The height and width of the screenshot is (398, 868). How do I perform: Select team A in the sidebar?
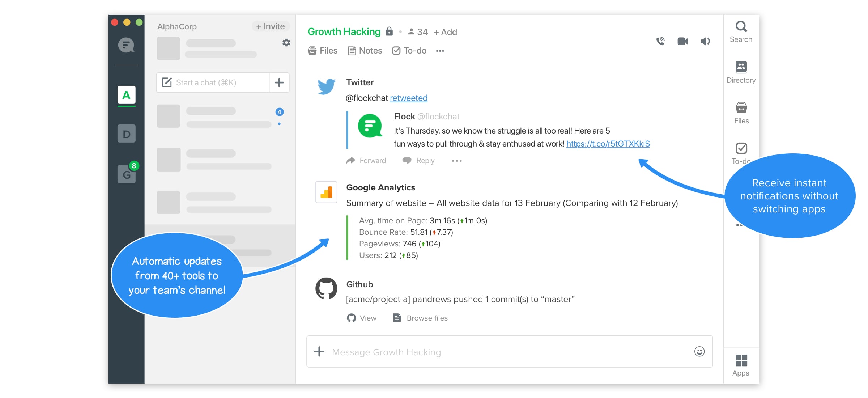(x=126, y=95)
